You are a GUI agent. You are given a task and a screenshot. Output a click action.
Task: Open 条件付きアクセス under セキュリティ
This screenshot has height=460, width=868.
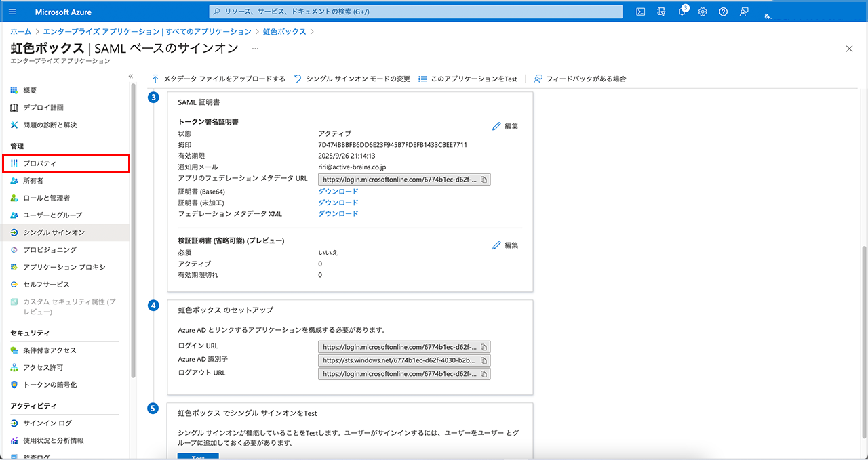[x=50, y=350]
